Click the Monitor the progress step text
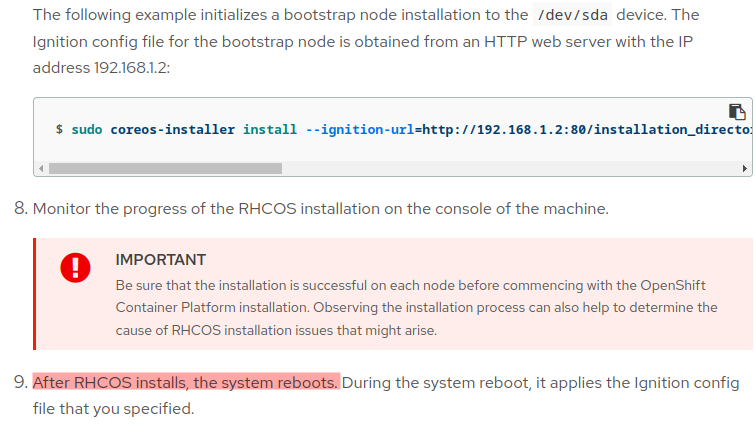The width and height of the screenshot is (755, 435). [320, 210]
